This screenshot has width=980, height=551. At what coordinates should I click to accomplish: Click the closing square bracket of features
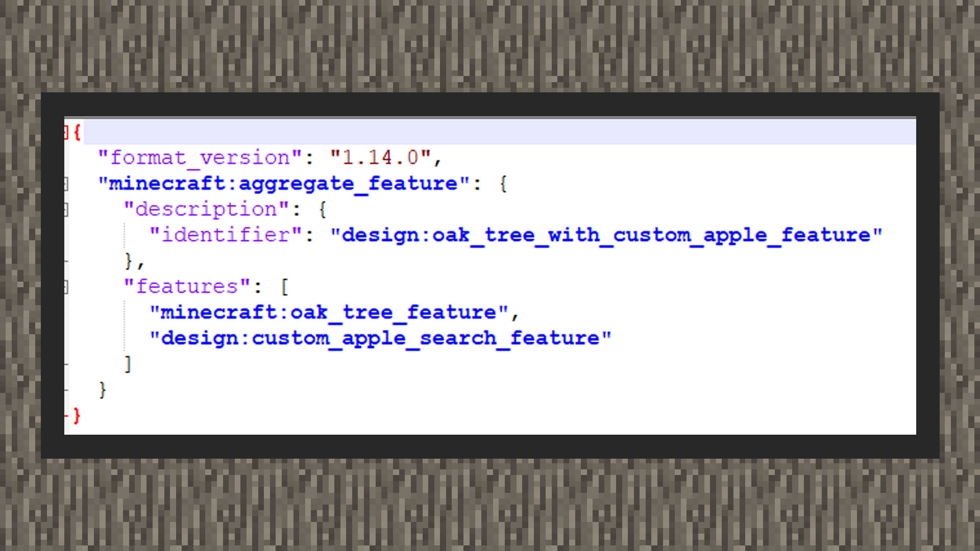[x=128, y=364]
